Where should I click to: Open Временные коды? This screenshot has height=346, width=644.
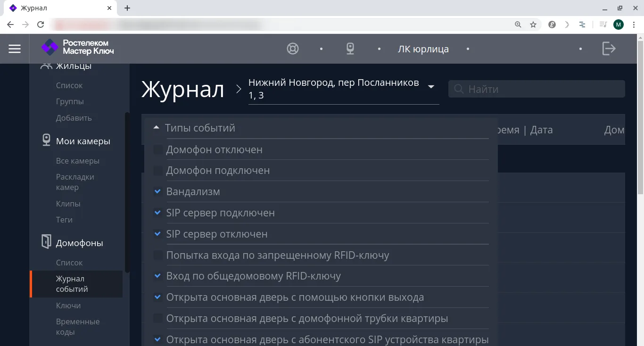pos(78,327)
